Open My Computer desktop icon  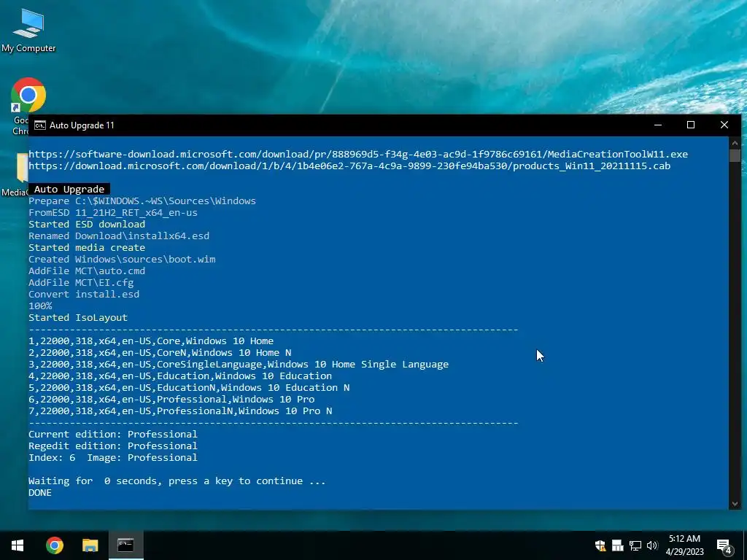28,30
